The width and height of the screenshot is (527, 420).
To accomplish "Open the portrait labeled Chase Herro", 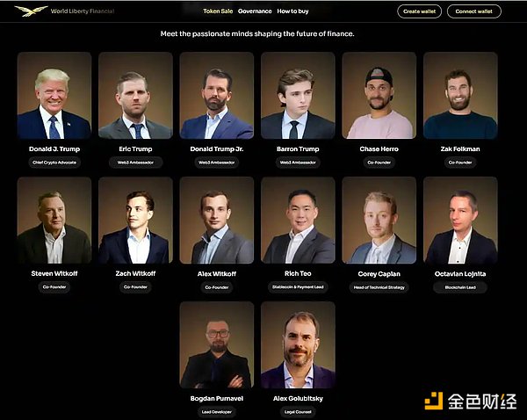I will pos(379,95).
